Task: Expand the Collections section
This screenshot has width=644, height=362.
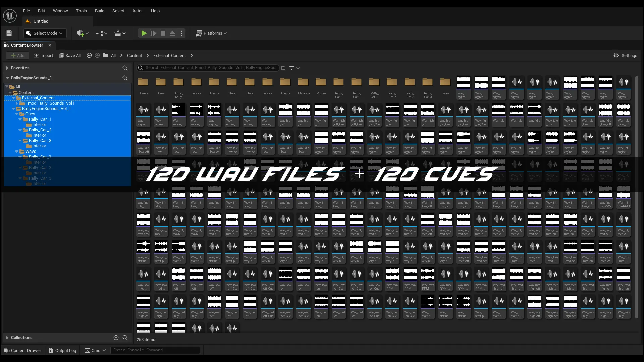Action: [7, 338]
